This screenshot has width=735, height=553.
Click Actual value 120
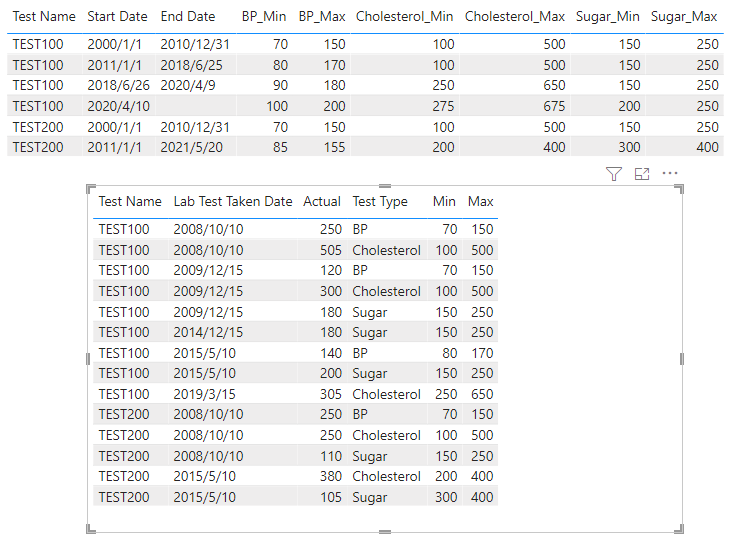(330, 270)
